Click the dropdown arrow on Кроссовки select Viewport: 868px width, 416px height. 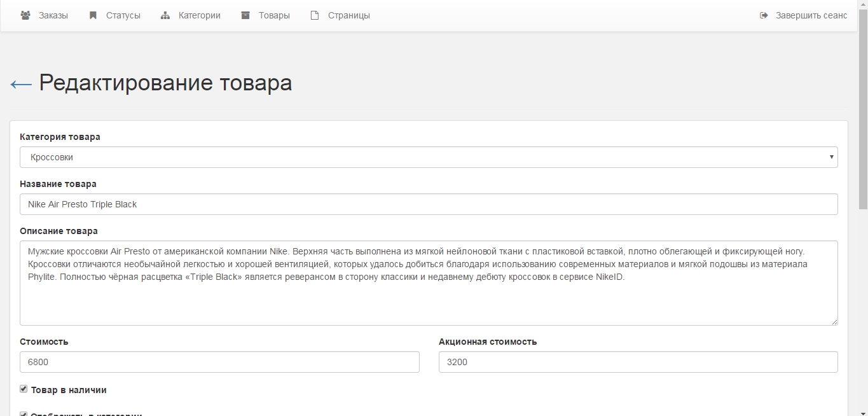pos(831,157)
